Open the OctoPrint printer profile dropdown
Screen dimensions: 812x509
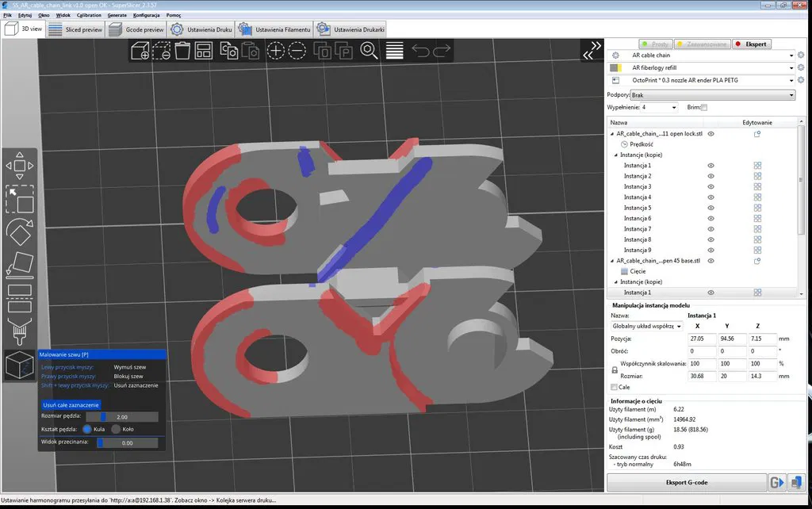point(791,80)
